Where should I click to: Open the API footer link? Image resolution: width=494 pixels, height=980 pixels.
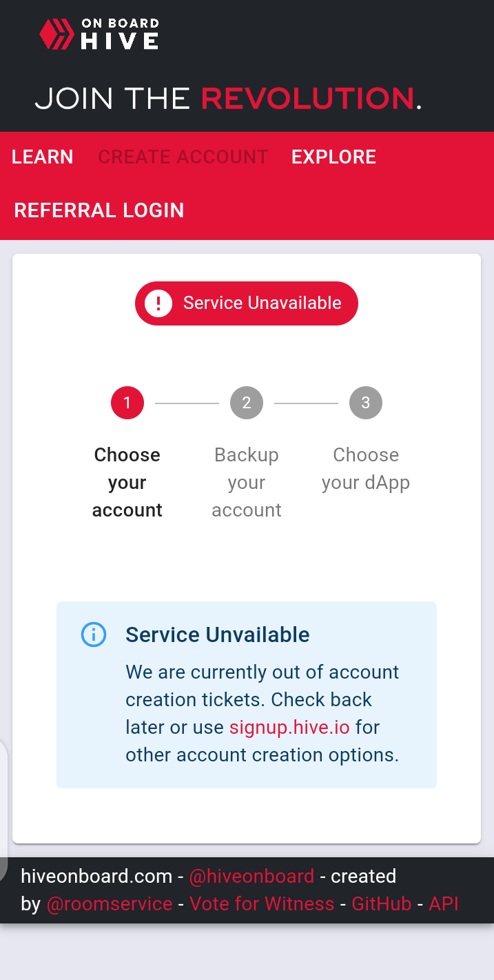click(444, 903)
